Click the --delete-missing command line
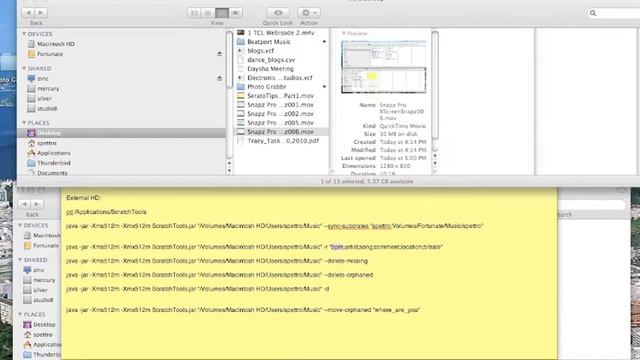 pos(217,261)
